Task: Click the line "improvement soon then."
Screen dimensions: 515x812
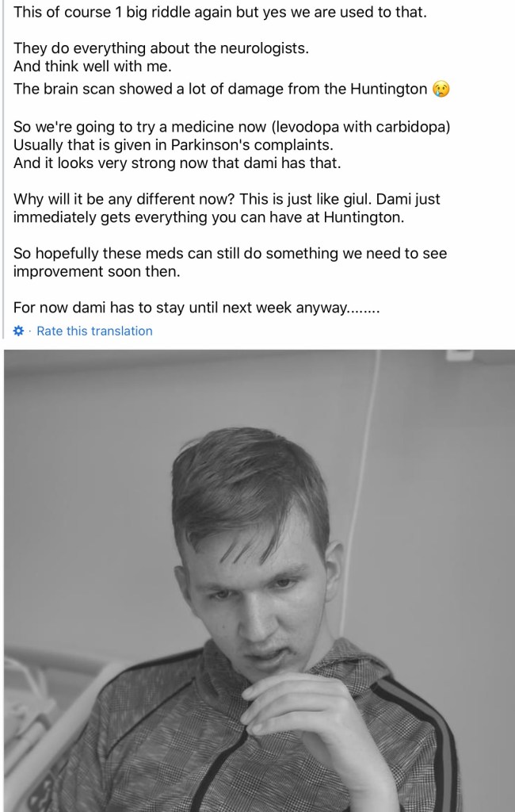Action: [x=97, y=271]
